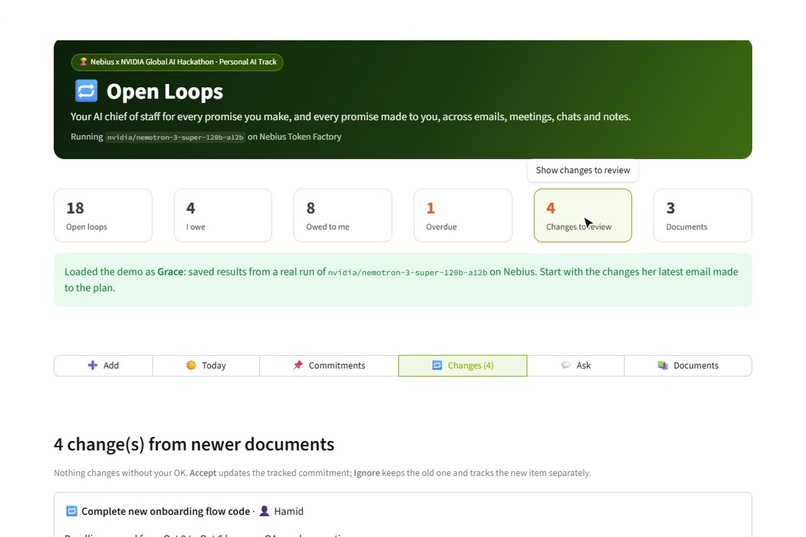Image resolution: width=806 pixels, height=537 pixels.
Task: Open the Ask tab
Action: coord(576,366)
